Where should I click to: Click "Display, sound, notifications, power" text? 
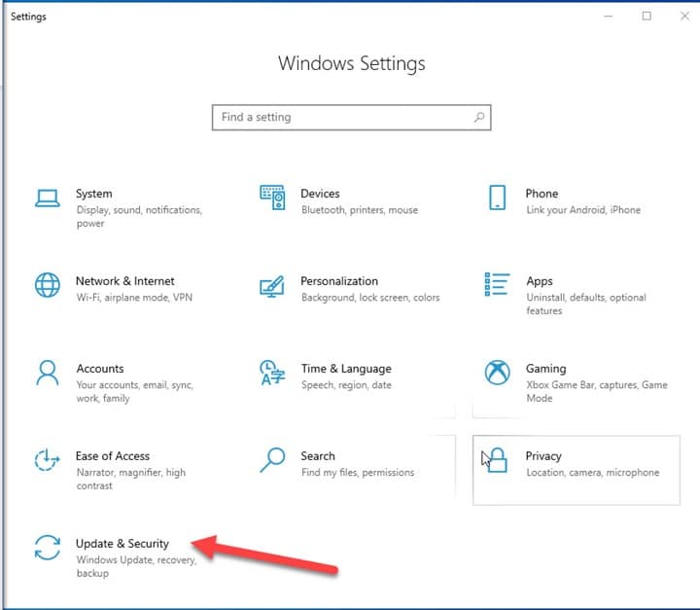139,217
